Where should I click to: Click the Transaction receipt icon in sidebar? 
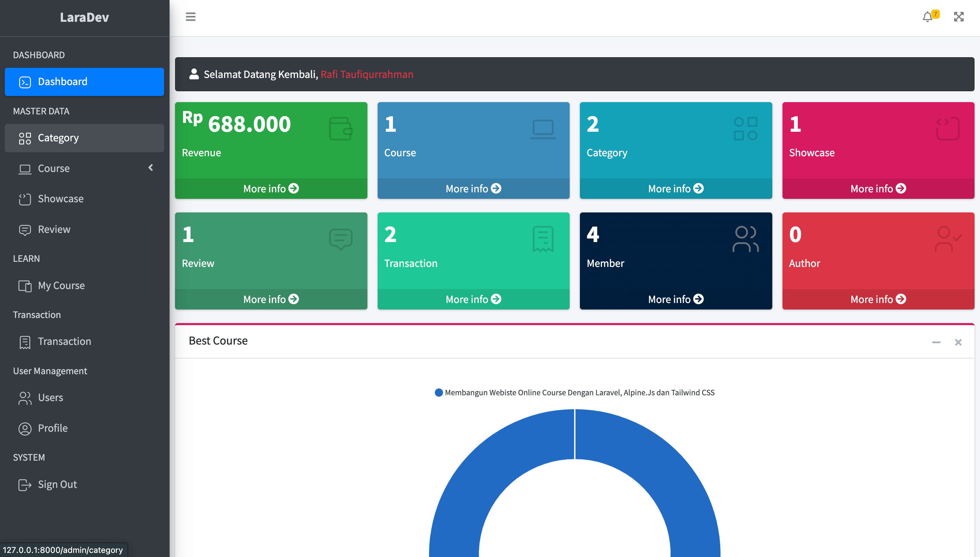25,342
